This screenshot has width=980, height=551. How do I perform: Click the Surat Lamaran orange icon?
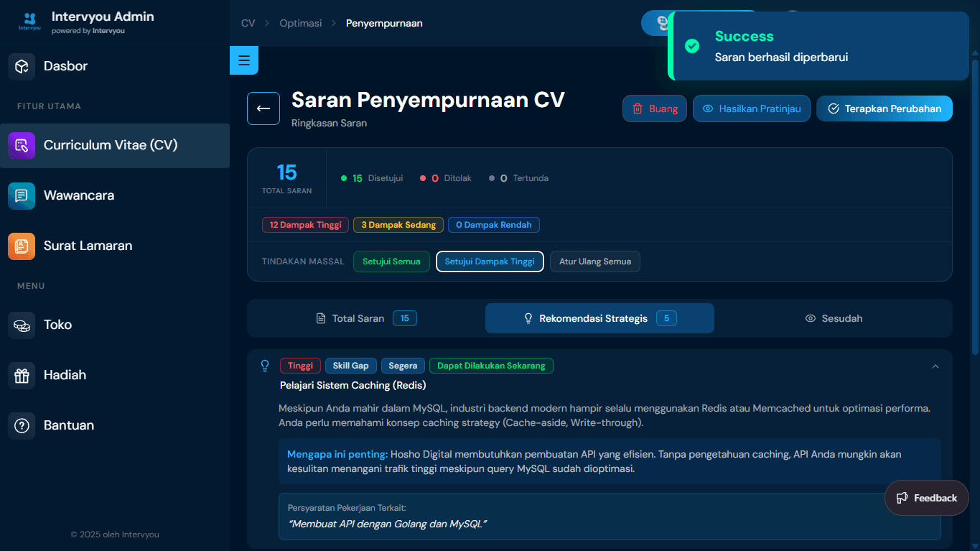click(x=22, y=246)
